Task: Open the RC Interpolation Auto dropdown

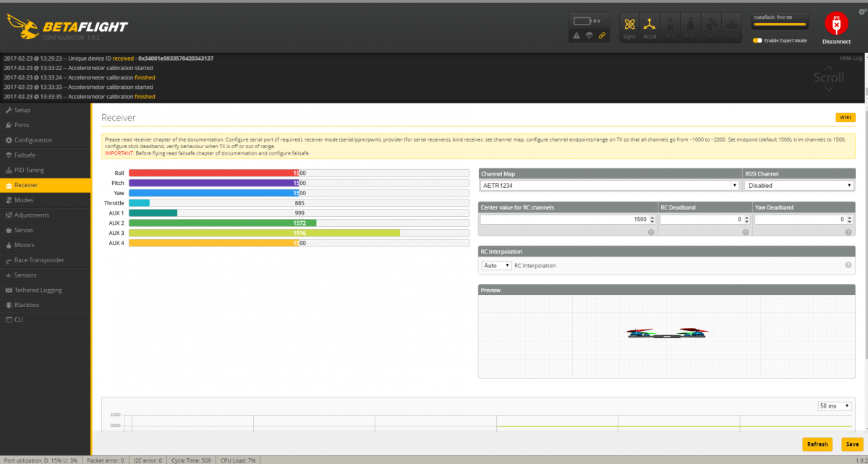Action: click(496, 266)
